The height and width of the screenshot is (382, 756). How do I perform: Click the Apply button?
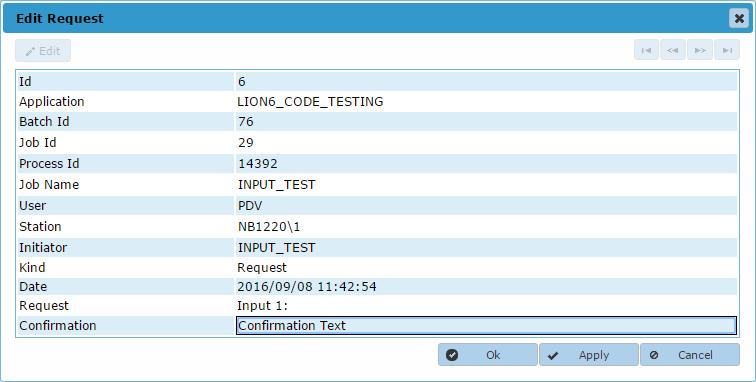click(x=589, y=355)
